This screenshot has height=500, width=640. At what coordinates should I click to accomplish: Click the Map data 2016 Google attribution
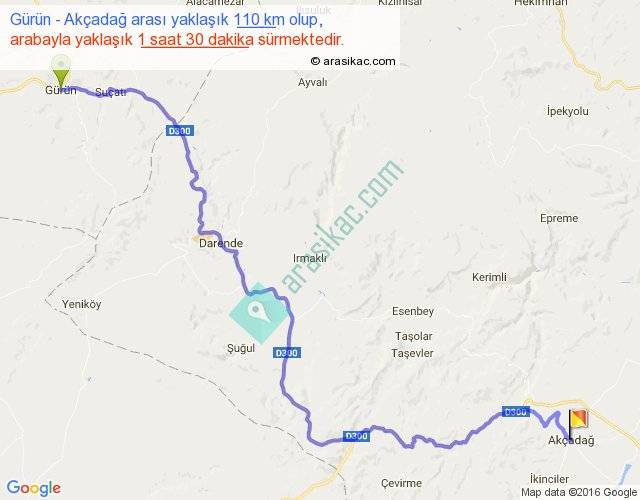point(579,493)
